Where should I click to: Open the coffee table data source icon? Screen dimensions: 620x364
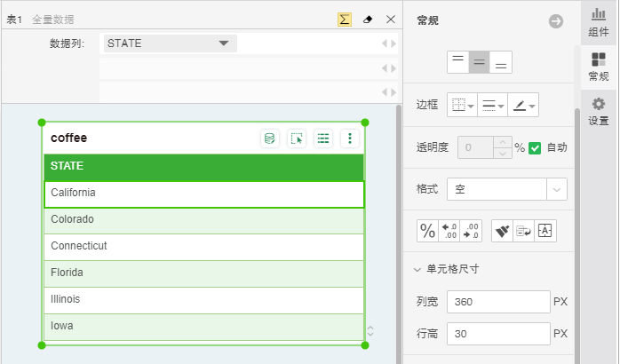270,138
